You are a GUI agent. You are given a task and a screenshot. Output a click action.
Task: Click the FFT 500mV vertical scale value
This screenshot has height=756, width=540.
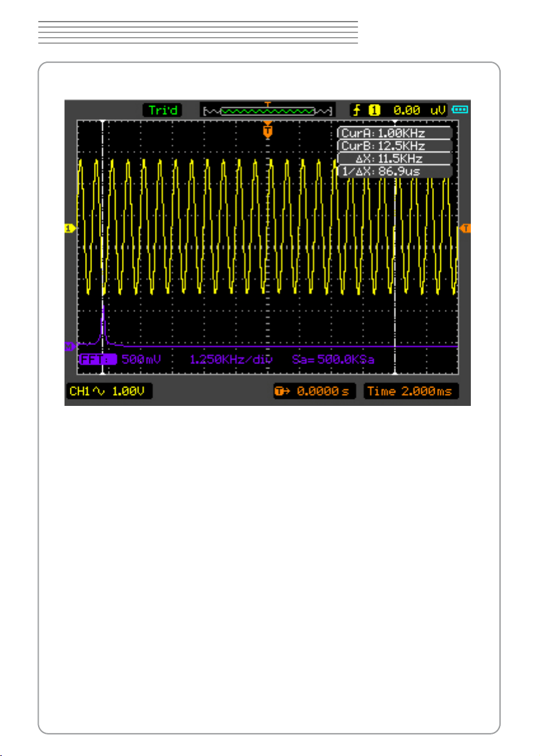click(142, 359)
